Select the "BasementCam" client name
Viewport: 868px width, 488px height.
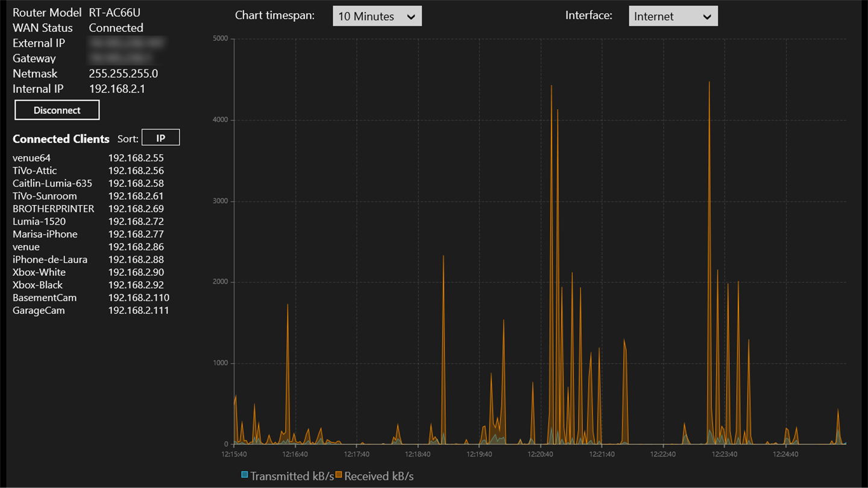(45, 298)
